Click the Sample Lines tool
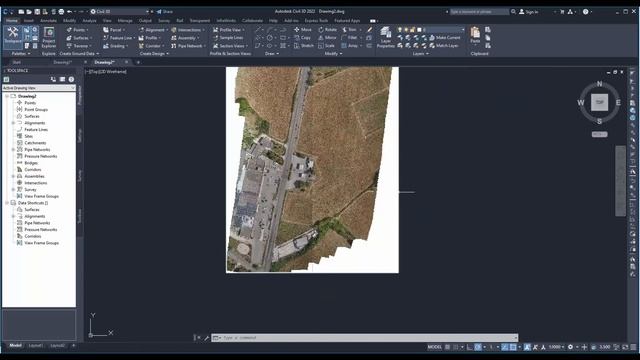The width and height of the screenshot is (640, 360). coord(228,38)
